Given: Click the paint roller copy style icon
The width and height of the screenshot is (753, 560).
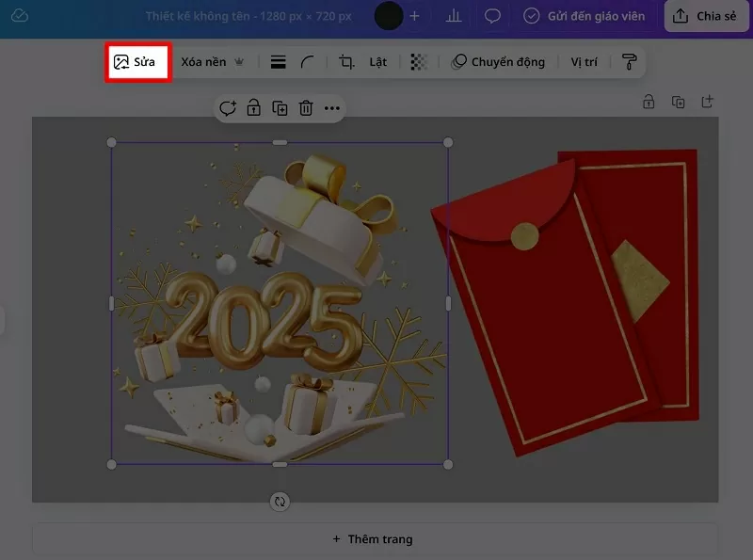Looking at the screenshot, I should pyautogui.click(x=629, y=62).
